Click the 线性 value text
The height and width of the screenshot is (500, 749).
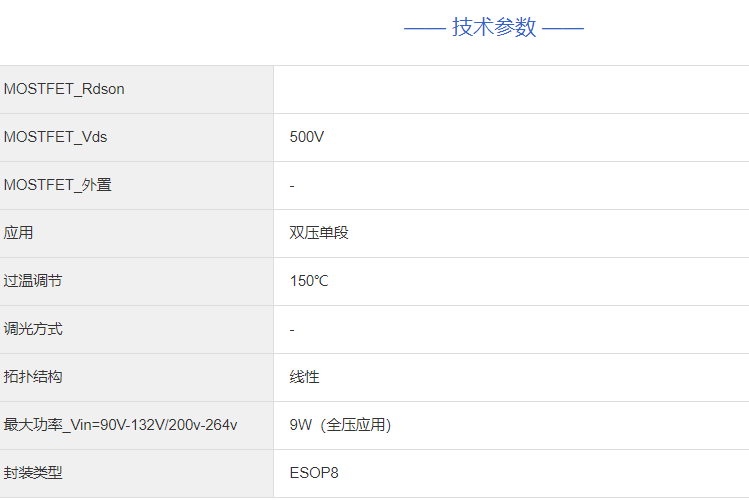(x=305, y=377)
